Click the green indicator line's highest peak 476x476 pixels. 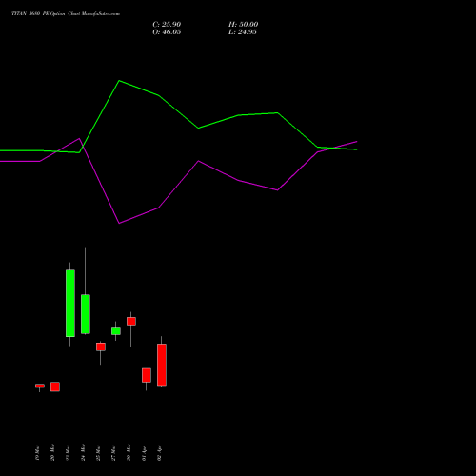coord(119,81)
